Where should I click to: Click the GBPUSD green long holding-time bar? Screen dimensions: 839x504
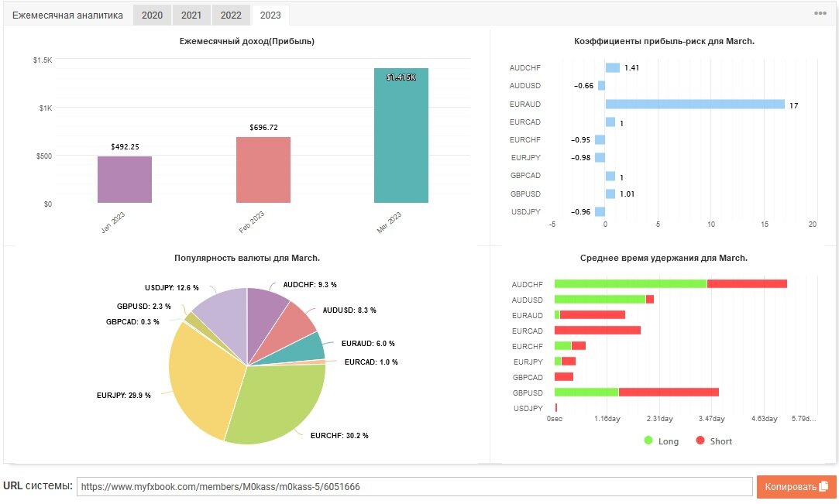coord(586,393)
